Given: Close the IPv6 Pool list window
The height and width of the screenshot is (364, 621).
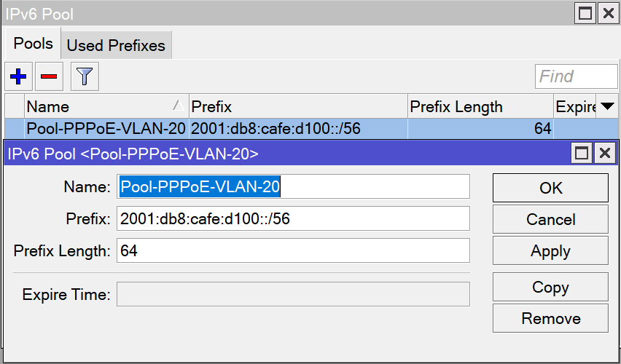Looking at the screenshot, I should pos(606,13).
